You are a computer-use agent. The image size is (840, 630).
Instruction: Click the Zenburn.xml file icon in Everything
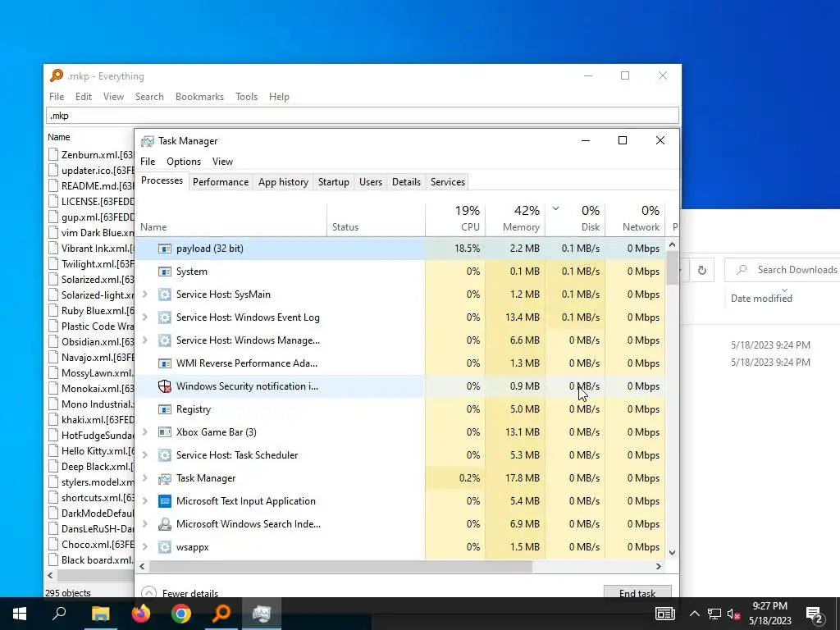53,155
